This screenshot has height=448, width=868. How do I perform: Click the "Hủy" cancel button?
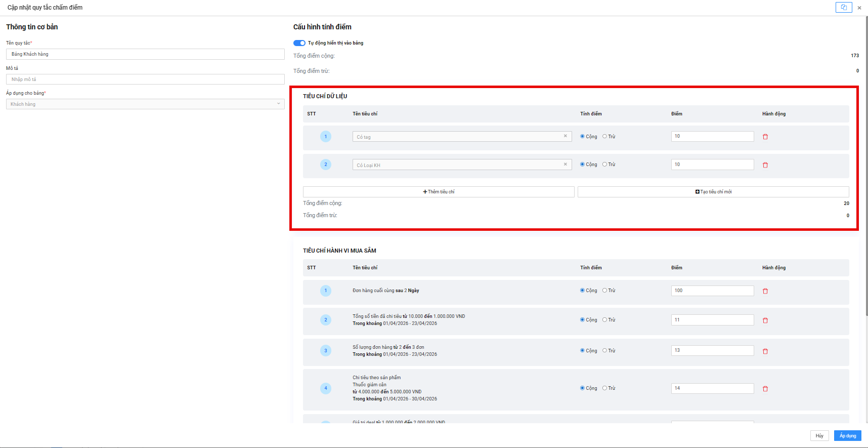tap(819, 436)
